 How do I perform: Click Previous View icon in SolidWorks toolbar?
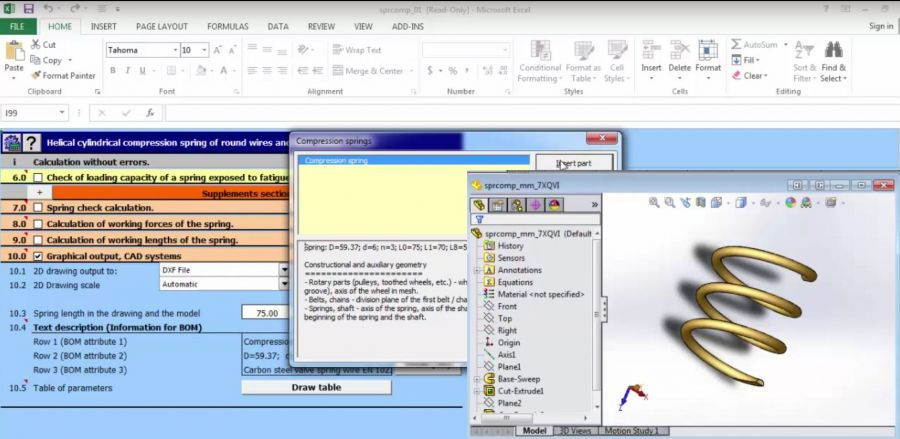(x=685, y=202)
